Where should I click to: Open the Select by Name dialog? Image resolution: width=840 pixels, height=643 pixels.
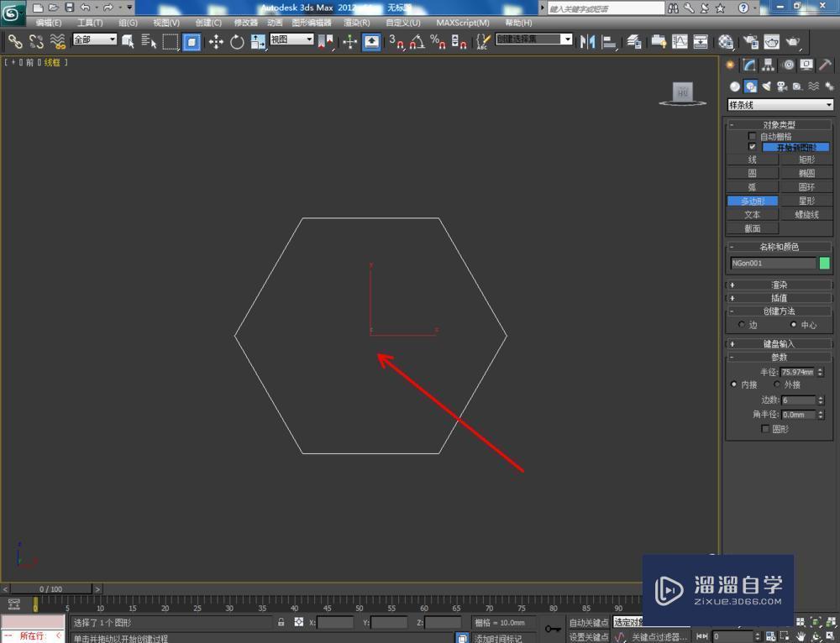click(150, 41)
